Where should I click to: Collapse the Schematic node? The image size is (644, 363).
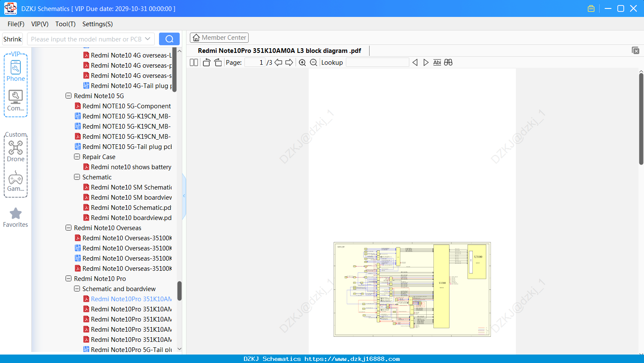click(x=77, y=177)
